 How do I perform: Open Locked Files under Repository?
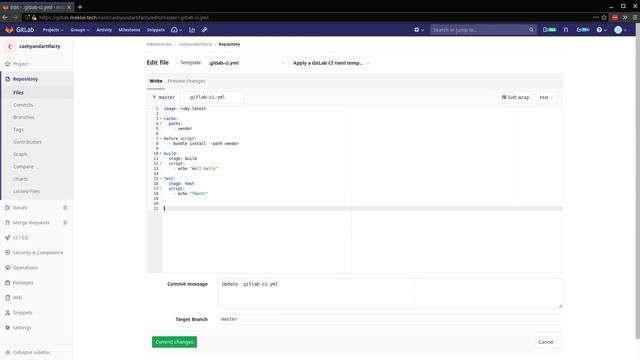(x=27, y=191)
